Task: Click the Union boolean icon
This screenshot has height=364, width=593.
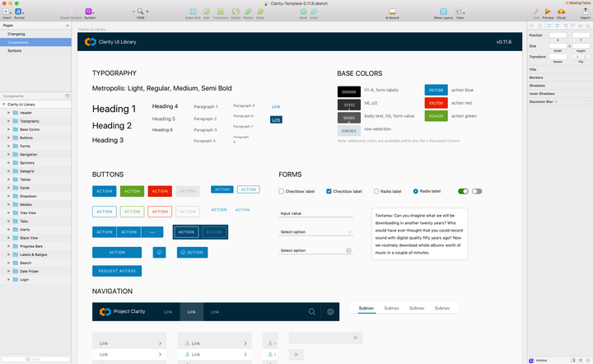Action: coord(314,12)
